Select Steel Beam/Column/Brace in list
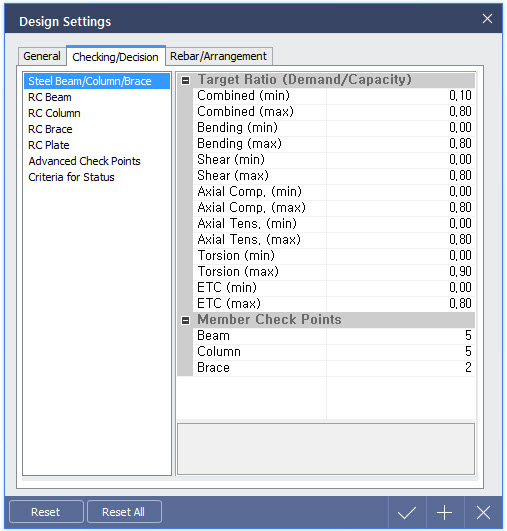Screen dimensions: 507x531 tap(97, 81)
